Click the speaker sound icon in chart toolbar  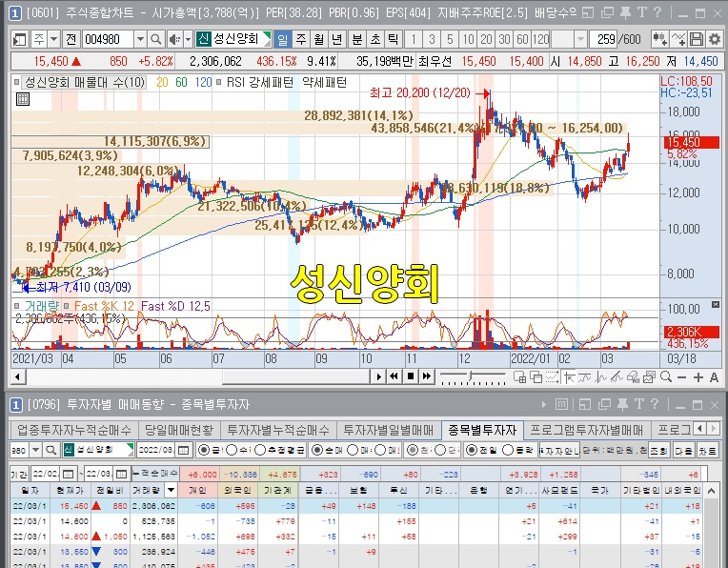point(174,39)
